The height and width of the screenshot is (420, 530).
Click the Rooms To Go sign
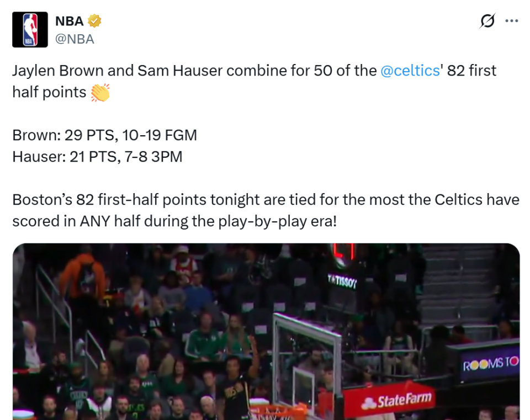click(x=490, y=364)
